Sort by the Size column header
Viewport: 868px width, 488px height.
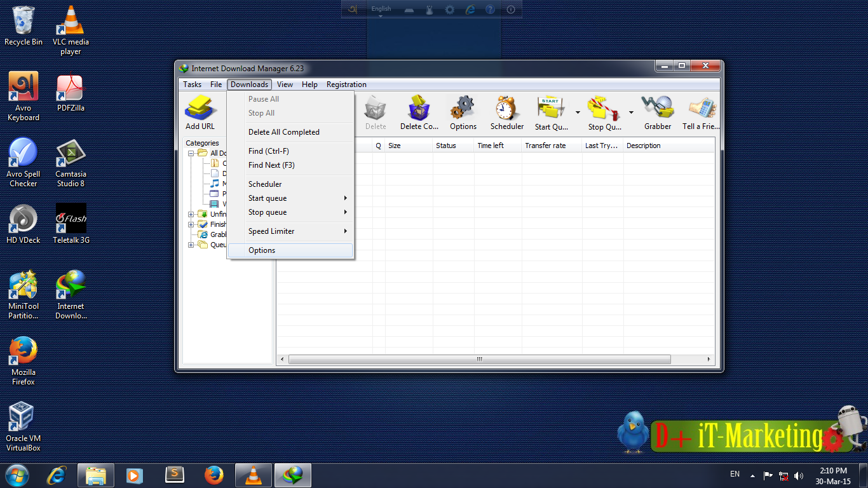(x=409, y=146)
